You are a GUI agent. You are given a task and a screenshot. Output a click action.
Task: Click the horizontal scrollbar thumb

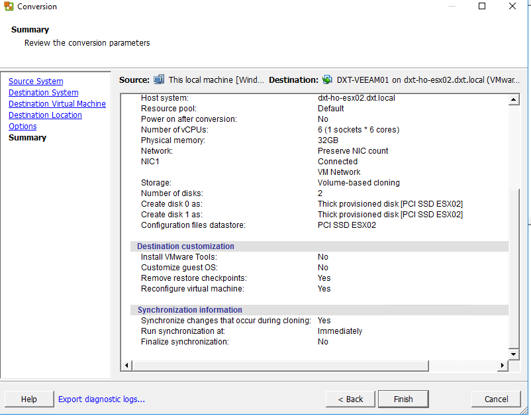pyautogui.click(x=281, y=366)
